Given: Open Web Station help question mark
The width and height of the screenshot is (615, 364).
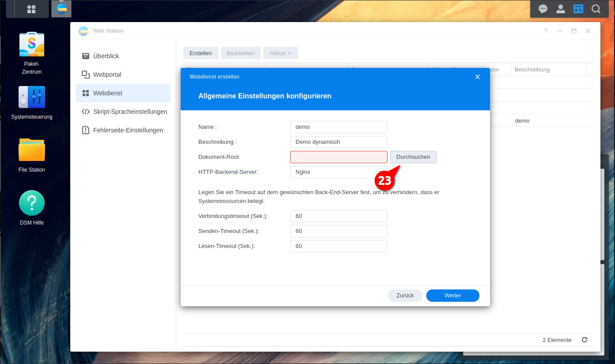Looking at the screenshot, I should coord(546,31).
